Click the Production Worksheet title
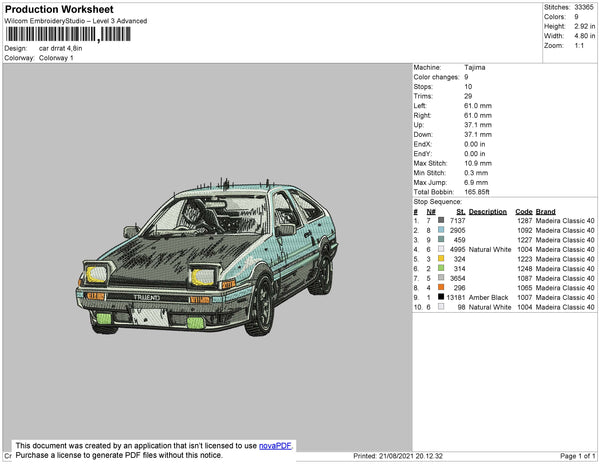Viewport: 600px width, 464px height. 58,10
